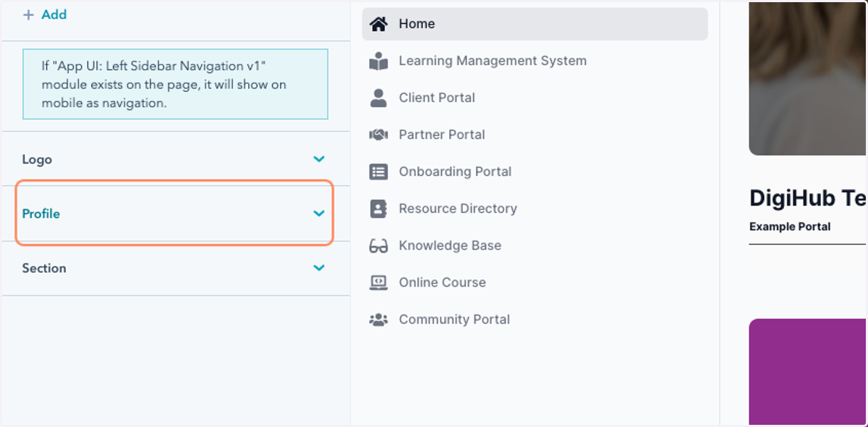
Task: Expand the Profile section chevron
Action: tap(319, 213)
